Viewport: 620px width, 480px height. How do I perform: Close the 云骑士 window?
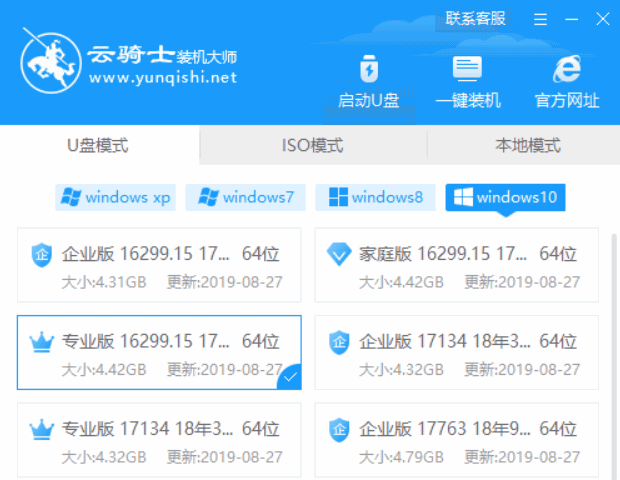tap(603, 19)
